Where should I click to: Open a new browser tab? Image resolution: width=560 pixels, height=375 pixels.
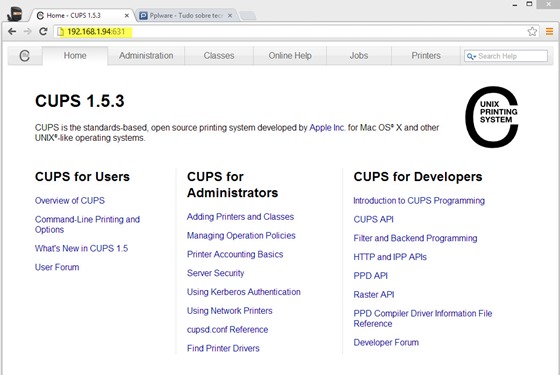[248, 15]
